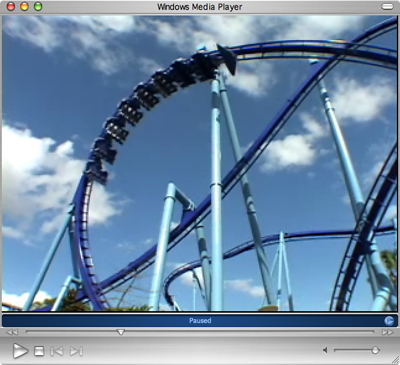Click the seek bar position marker
Viewport: 400px width, 365px height.
pos(121,332)
